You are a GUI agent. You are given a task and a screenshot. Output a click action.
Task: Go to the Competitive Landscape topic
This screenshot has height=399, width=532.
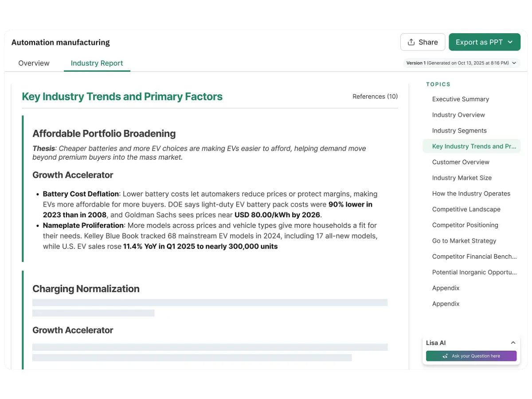(466, 209)
